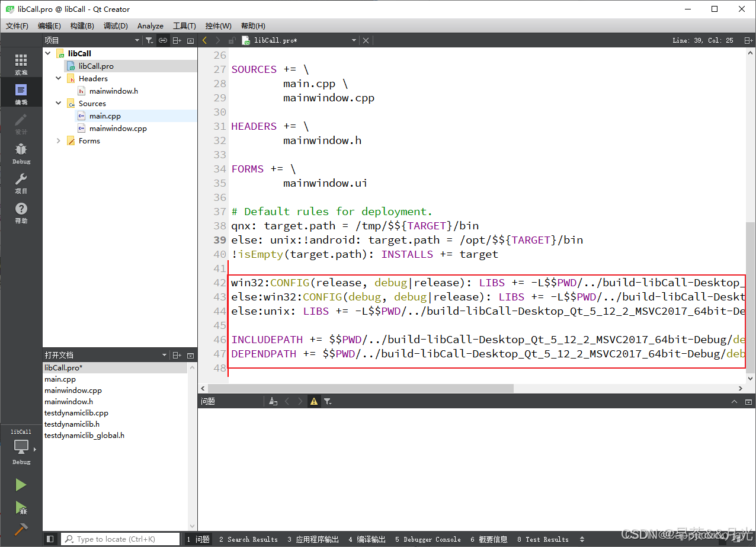Toggle the file writable lock icon

[x=232, y=40]
